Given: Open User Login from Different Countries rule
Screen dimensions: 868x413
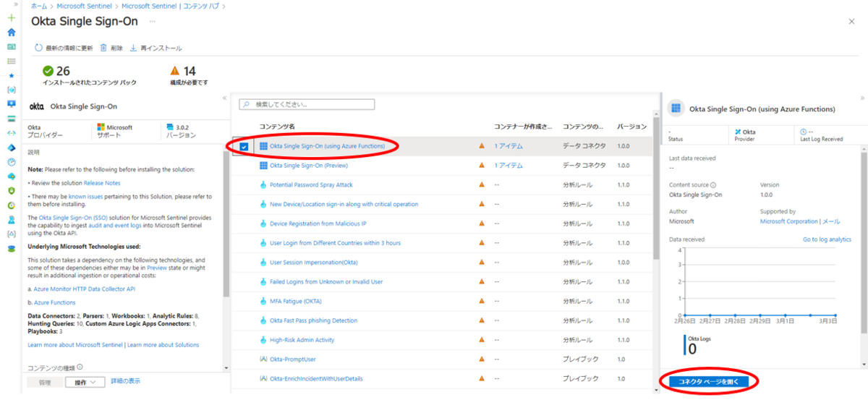Looking at the screenshot, I should 335,243.
